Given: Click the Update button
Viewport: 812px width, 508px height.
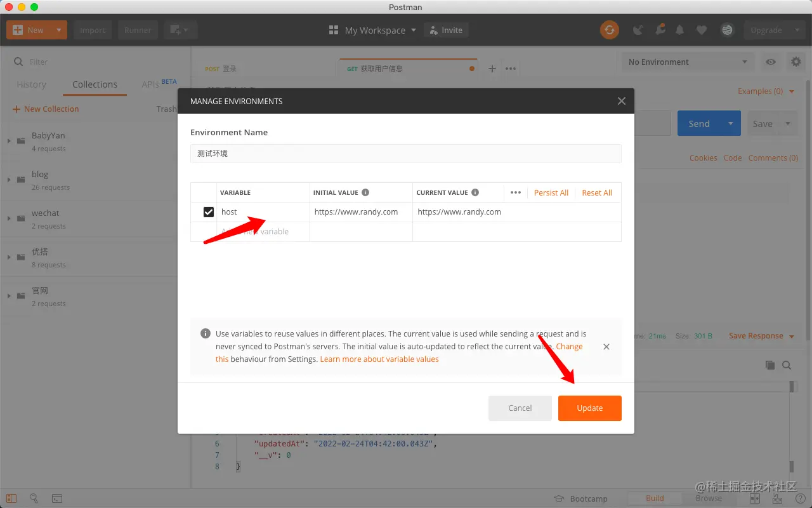Looking at the screenshot, I should coord(590,408).
